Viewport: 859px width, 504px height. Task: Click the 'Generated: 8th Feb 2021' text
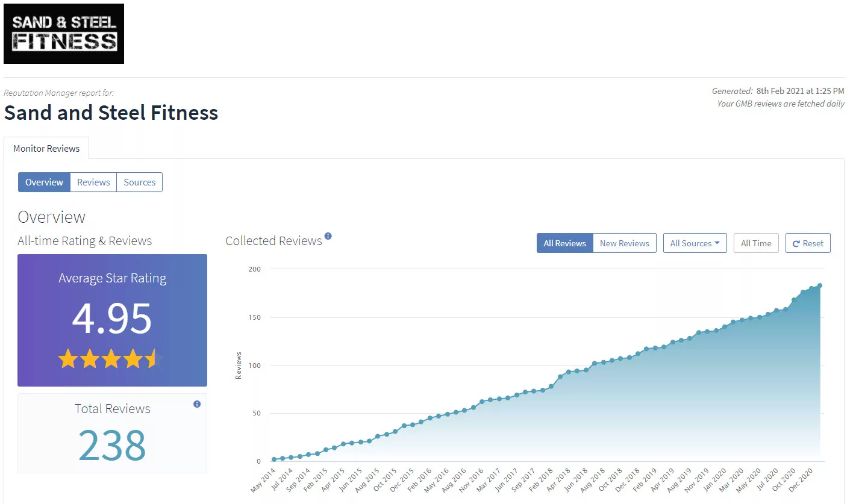point(778,91)
